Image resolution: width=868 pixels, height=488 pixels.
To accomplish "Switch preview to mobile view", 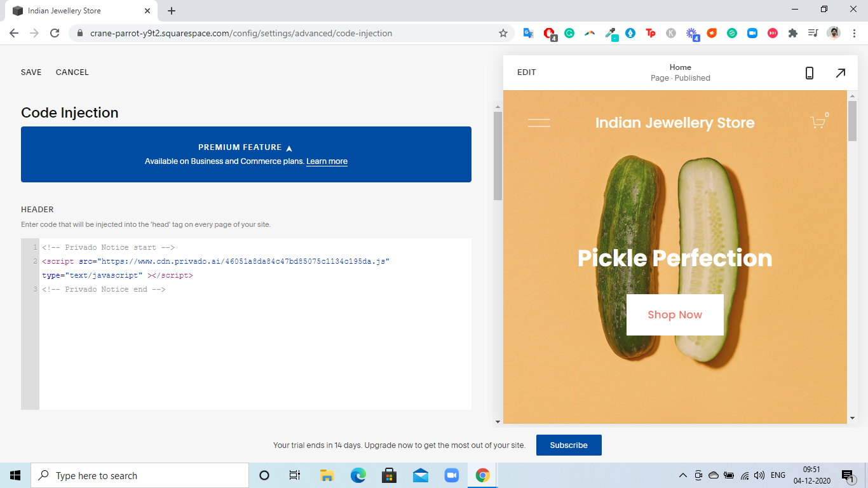I will (810, 73).
